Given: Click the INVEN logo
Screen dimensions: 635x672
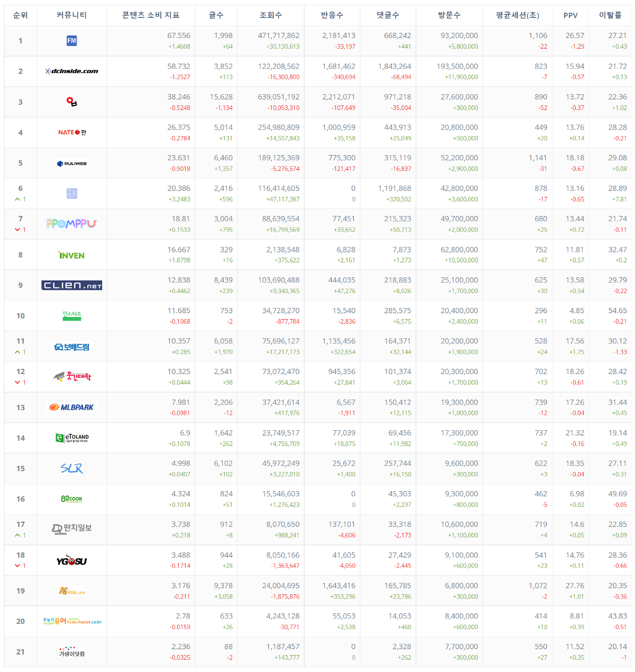Looking at the screenshot, I should coord(71,255).
